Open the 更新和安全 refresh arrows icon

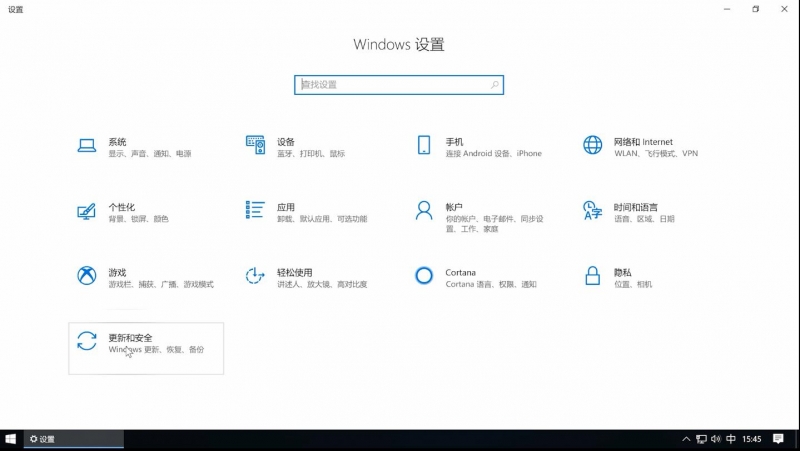pyautogui.click(x=87, y=341)
